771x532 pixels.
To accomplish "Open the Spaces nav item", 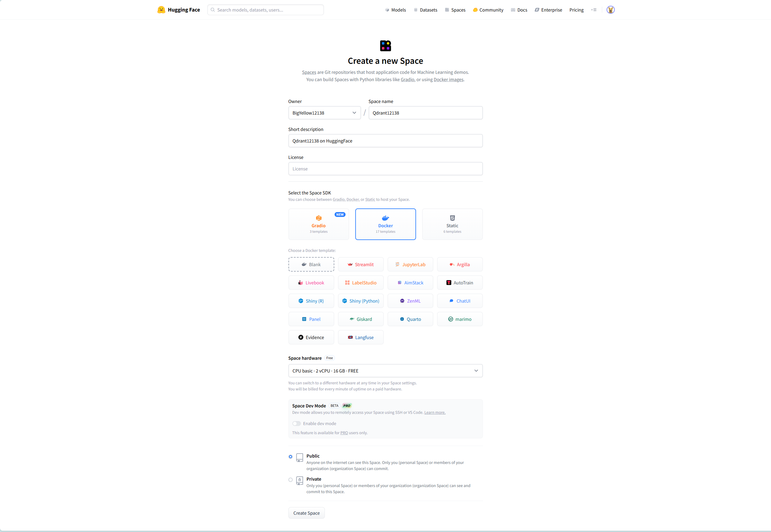I will click(455, 10).
